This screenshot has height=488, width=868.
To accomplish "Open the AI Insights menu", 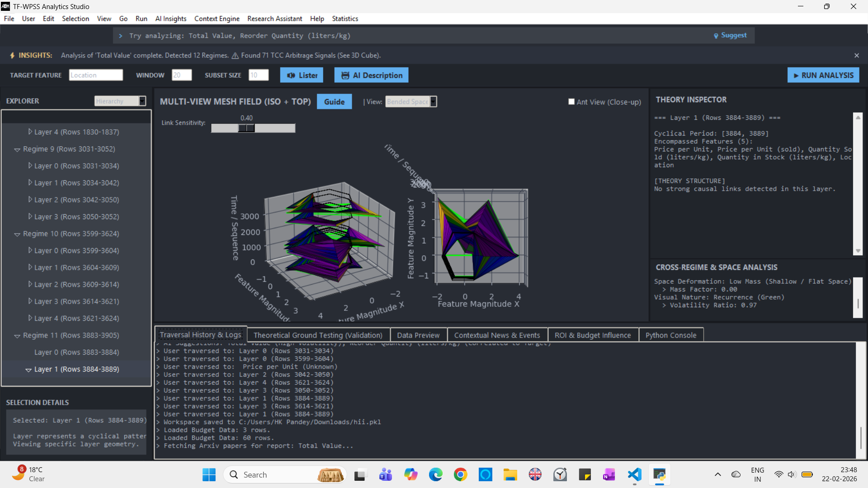I will pyautogui.click(x=170, y=19).
